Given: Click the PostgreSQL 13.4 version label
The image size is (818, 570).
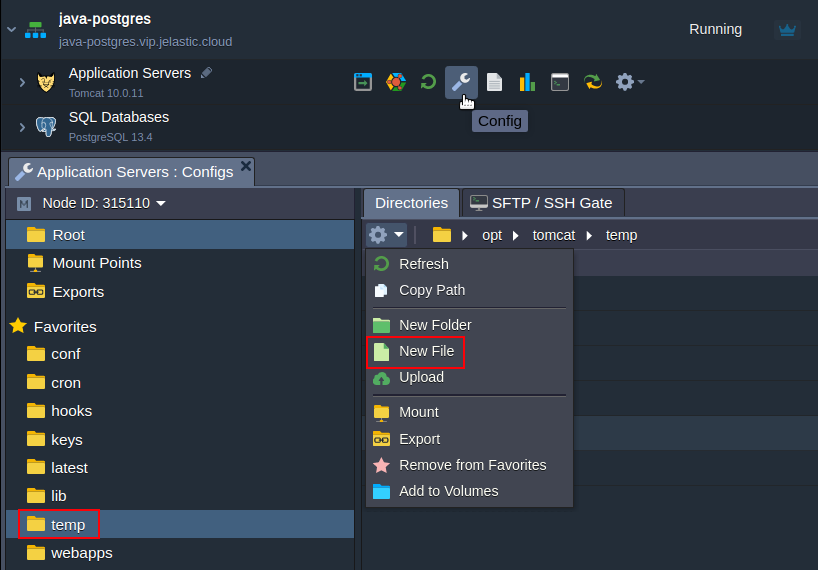Looking at the screenshot, I should click(x=111, y=137).
